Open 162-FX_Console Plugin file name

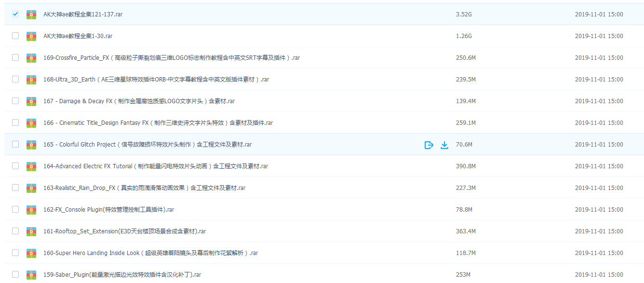pos(109,210)
